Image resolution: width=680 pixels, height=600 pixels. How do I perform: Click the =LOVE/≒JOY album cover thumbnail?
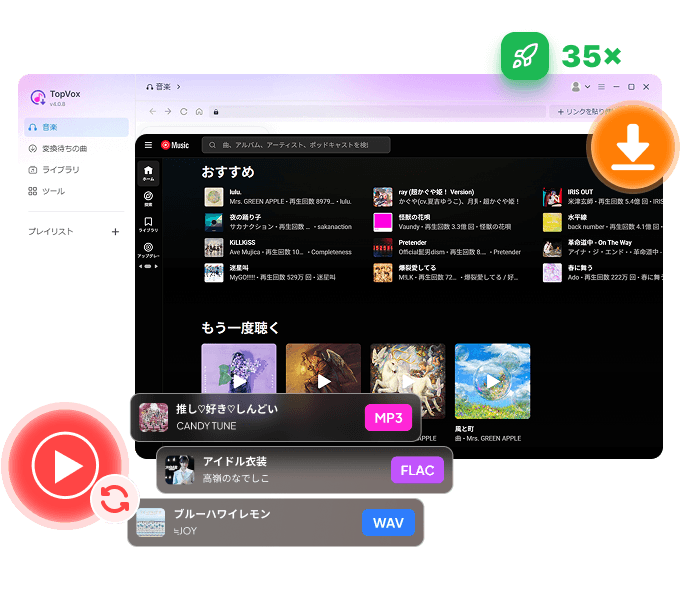[x=151, y=522]
